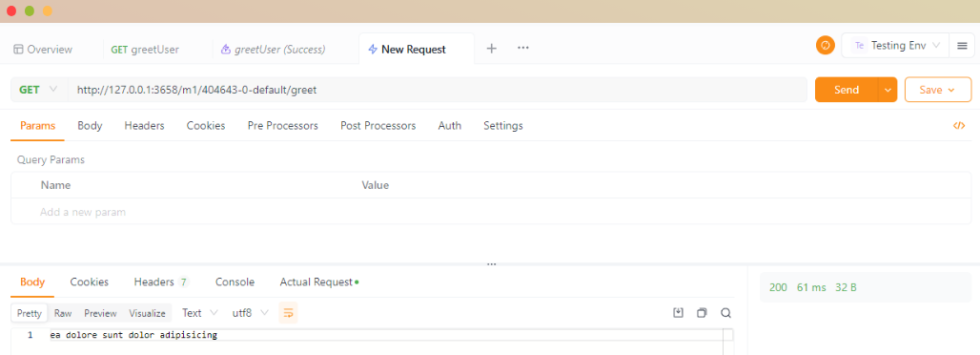Select Visualize response view

point(148,313)
